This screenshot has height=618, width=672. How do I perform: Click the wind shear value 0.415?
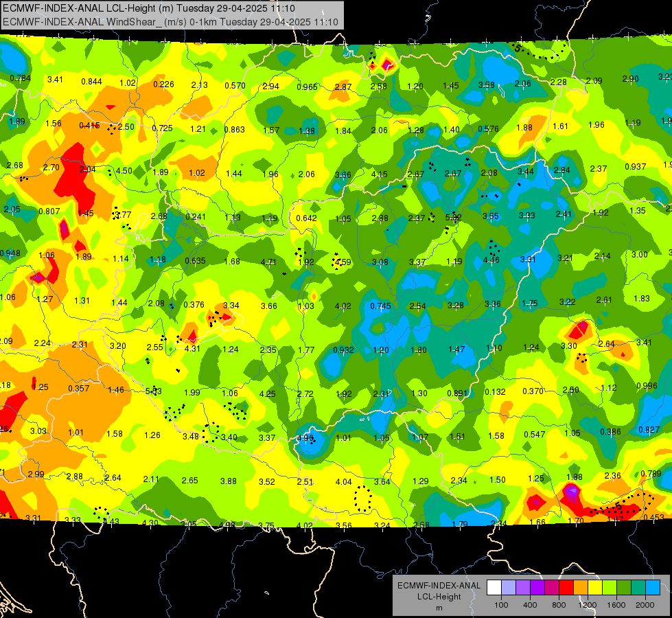(x=89, y=125)
